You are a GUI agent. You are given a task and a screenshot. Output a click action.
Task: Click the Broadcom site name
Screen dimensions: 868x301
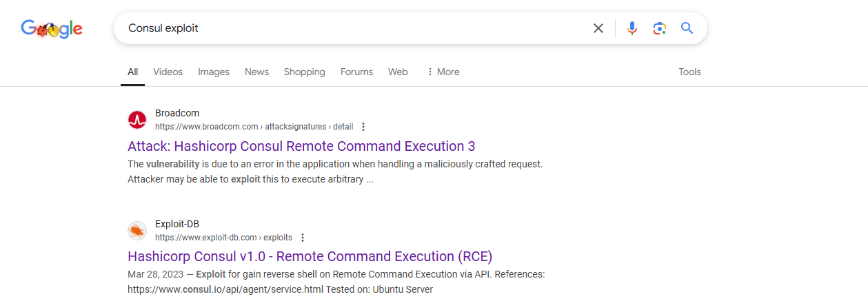tap(177, 113)
